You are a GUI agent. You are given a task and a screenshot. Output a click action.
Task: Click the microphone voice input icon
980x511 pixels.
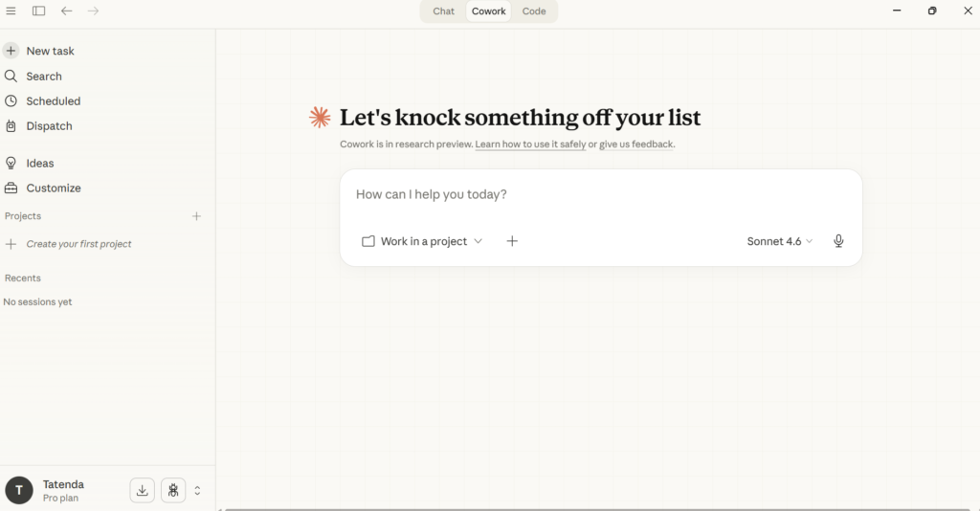click(x=838, y=241)
